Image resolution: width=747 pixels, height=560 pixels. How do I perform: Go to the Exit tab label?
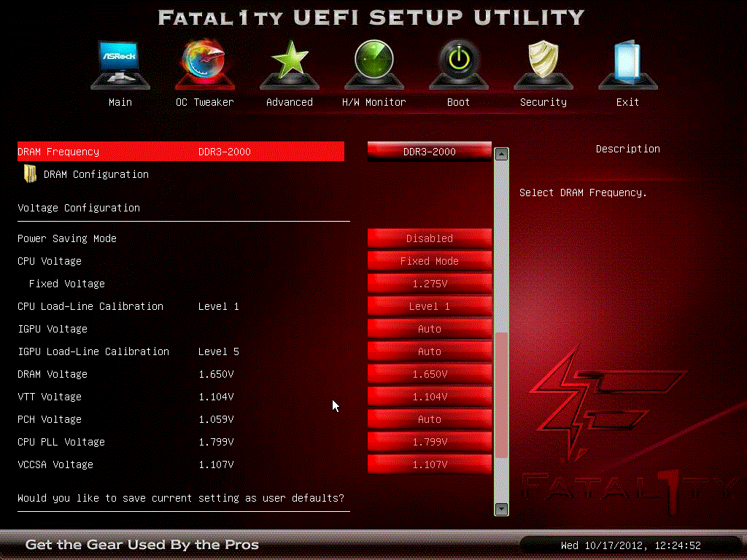[x=627, y=102]
